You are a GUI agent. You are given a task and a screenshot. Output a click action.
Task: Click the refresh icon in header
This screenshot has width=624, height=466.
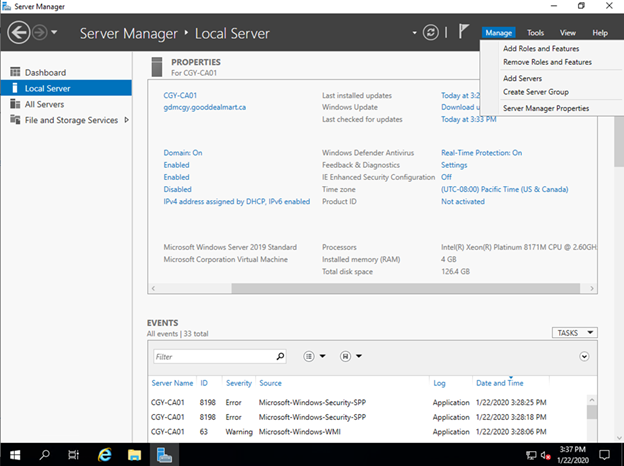pyautogui.click(x=431, y=32)
